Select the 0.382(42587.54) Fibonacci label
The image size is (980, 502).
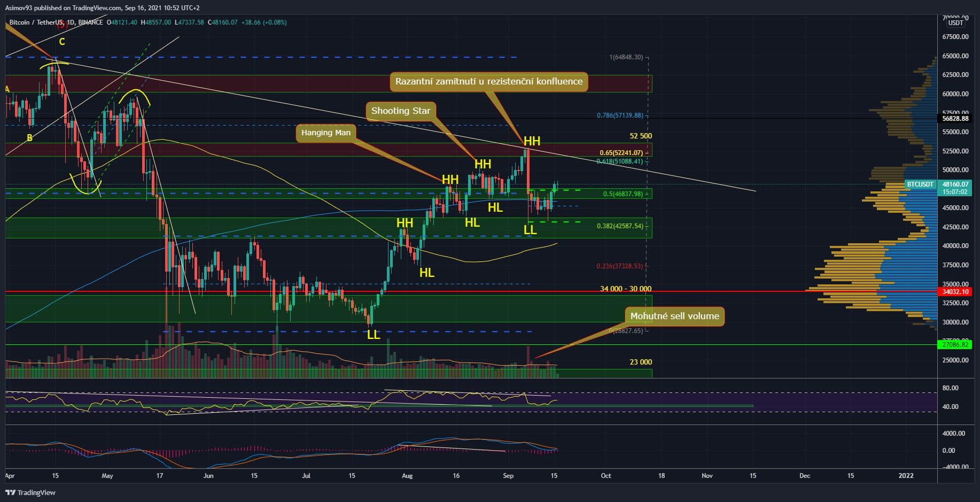click(620, 226)
